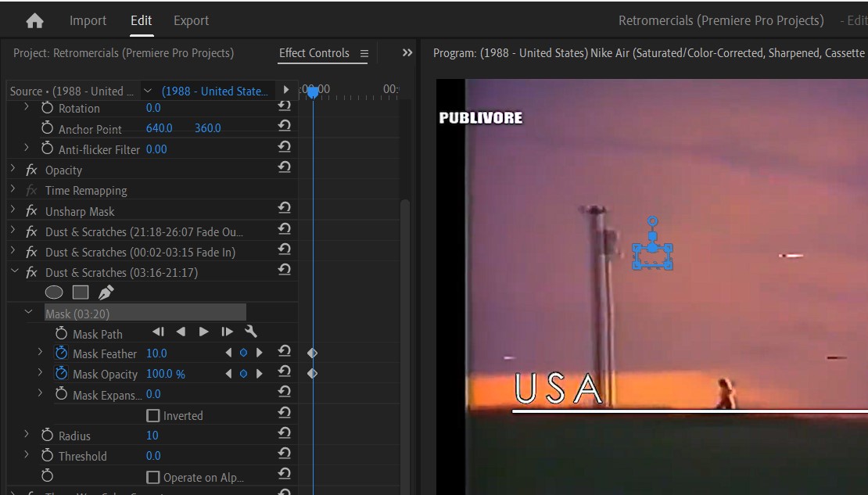
Task: Switch to the Export tab
Action: tap(191, 20)
